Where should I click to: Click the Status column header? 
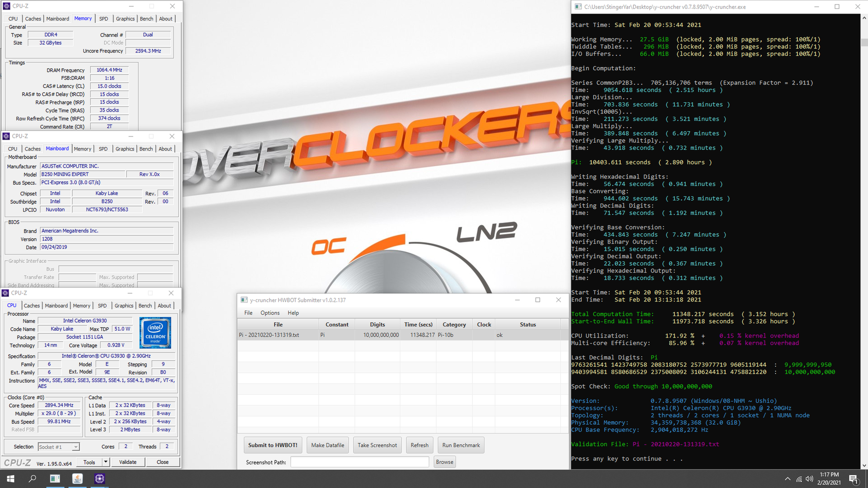528,324
